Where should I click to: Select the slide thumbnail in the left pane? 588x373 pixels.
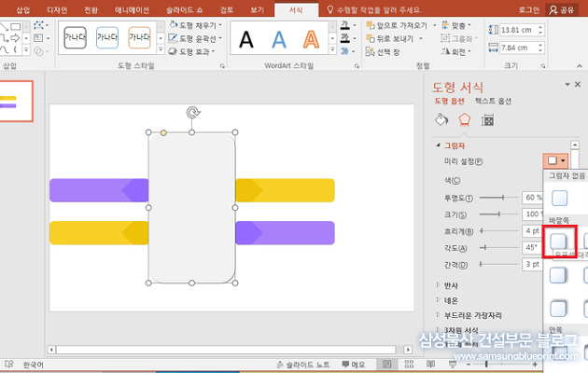tap(16, 101)
